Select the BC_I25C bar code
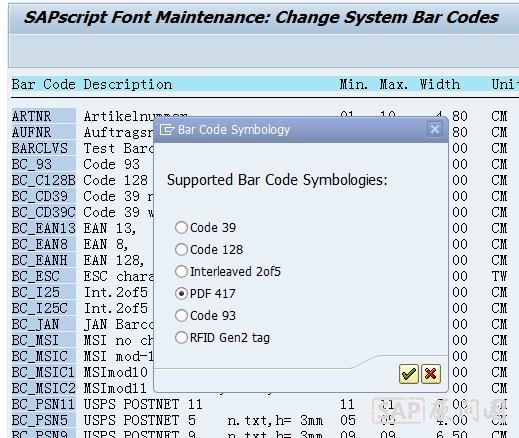The width and height of the screenshot is (519, 438). click(x=44, y=308)
